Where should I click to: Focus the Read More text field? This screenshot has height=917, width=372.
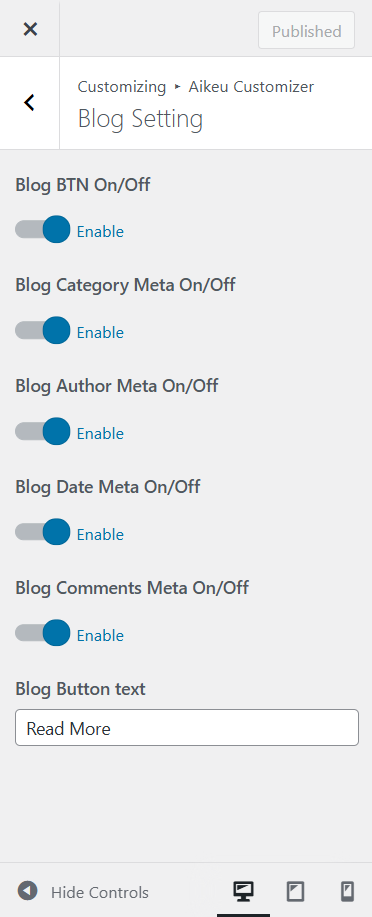(187, 728)
